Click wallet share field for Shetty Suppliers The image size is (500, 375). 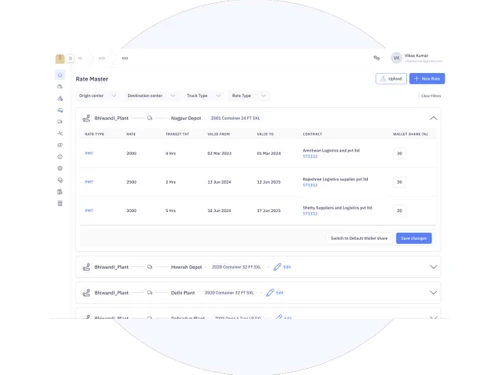(399, 211)
